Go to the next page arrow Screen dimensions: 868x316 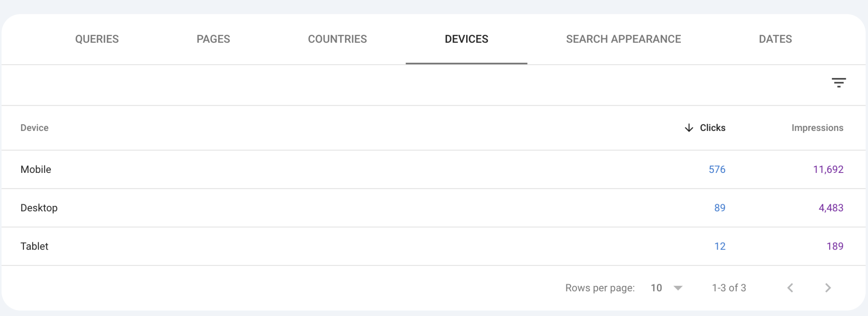point(828,288)
